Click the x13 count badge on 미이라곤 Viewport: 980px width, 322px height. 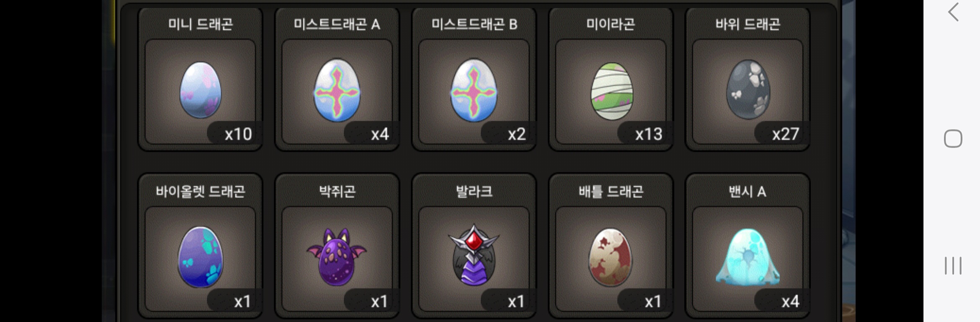point(648,134)
